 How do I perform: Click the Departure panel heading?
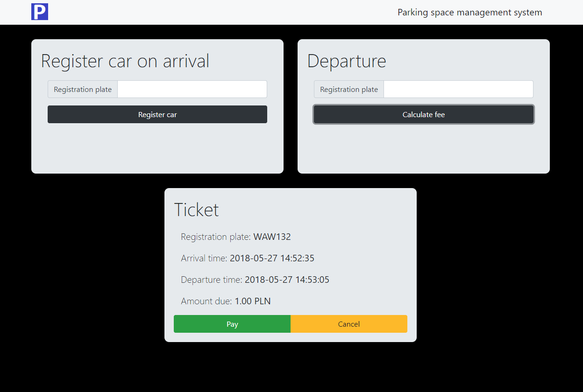[x=347, y=61]
